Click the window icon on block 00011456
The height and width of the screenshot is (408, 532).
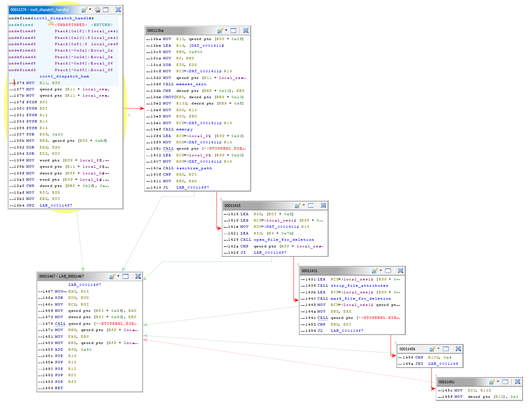click(x=446, y=349)
